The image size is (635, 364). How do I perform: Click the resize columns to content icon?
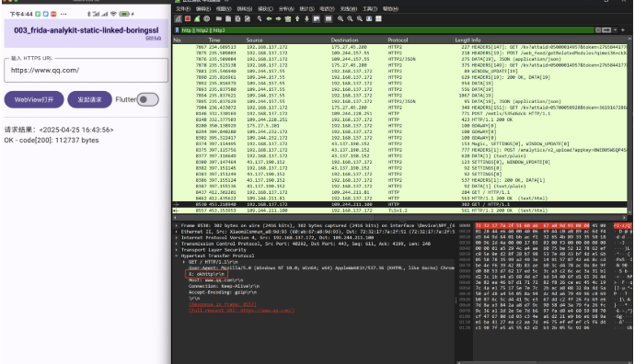tap(369, 18)
